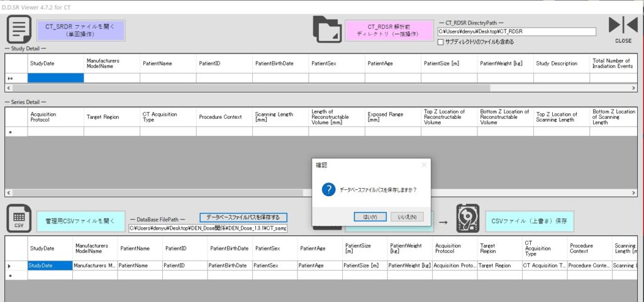Click the document list icon at top left
This screenshot has width=644, height=302.
click(x=19, y=30)
